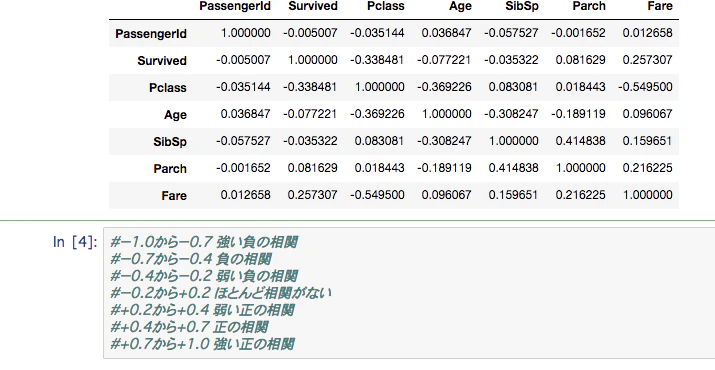715x370 pixels.
Task: Click the Survived column header
Action: 313,6
